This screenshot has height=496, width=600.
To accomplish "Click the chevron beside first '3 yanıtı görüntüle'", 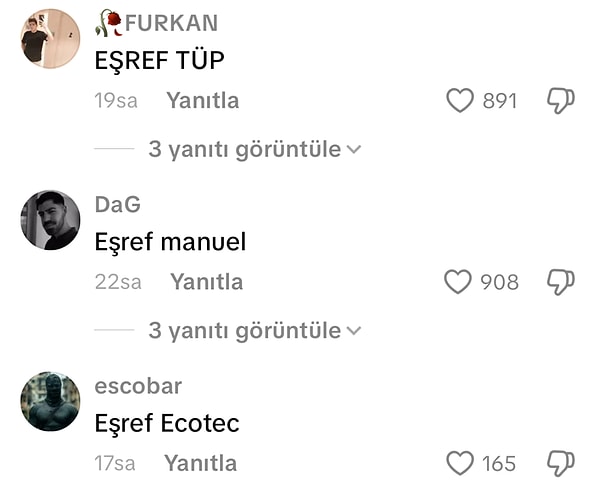I will [x=354, y=150].
